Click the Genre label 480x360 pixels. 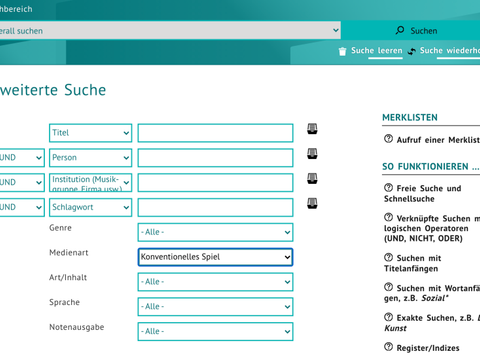pos(60,228)
